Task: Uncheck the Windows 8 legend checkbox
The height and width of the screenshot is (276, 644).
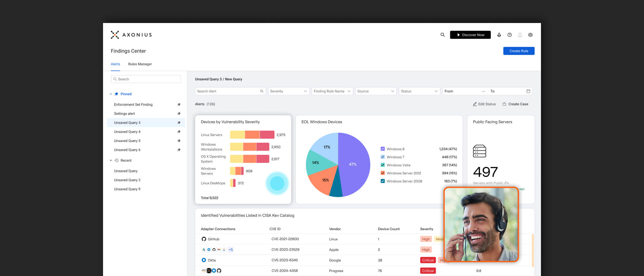Action: point(382,149)
